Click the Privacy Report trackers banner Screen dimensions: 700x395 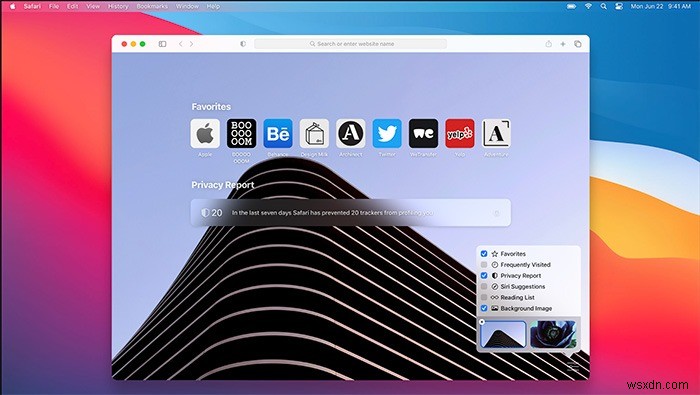point(351,213)
